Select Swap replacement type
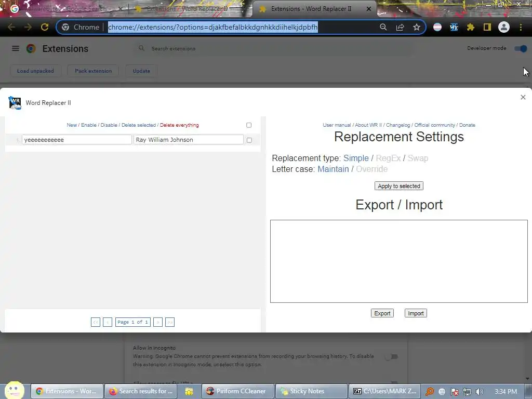The width and height of the screenshot is (532, 399). point(418,158)
